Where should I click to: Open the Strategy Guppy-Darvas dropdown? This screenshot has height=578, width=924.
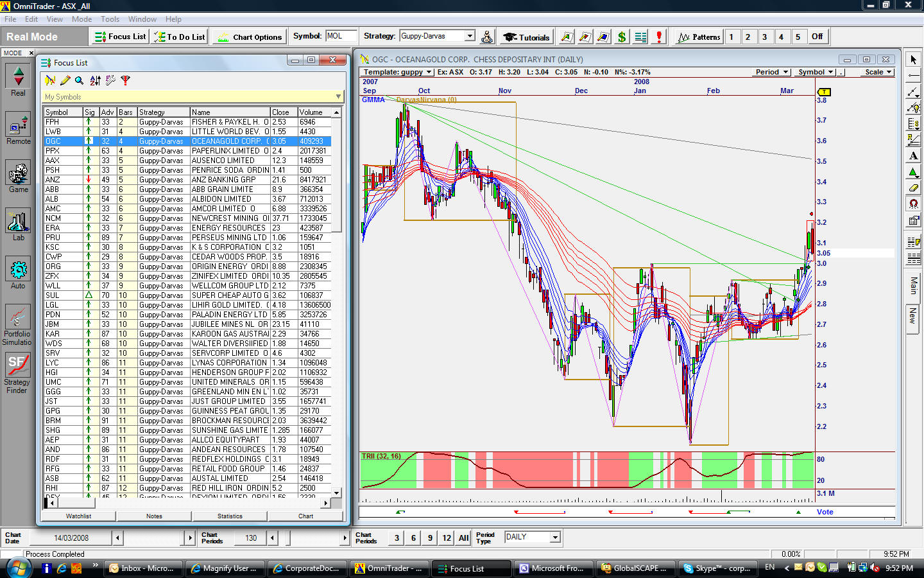click(470, 36)
